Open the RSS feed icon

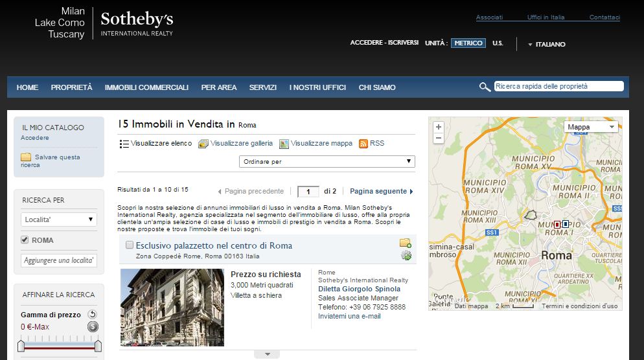click(363, 144)
